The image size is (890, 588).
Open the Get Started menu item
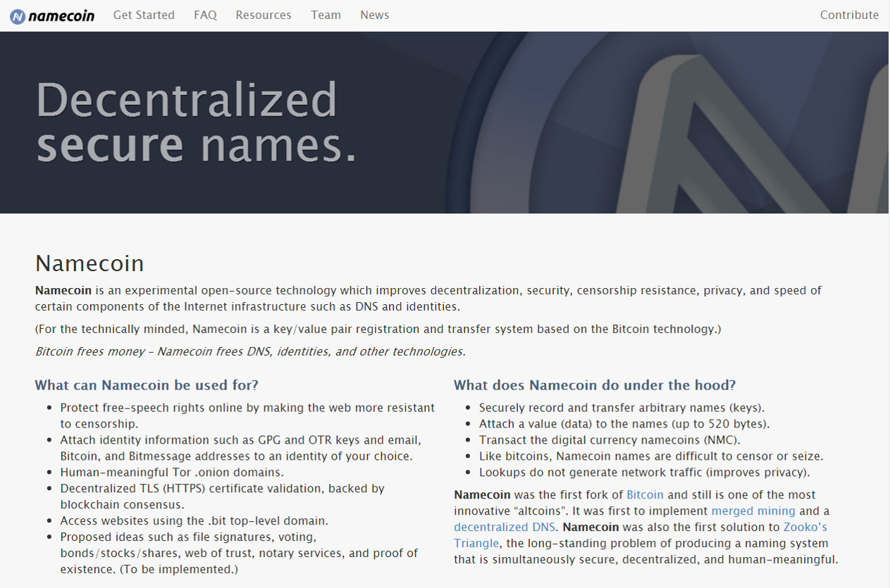(144, 15)
